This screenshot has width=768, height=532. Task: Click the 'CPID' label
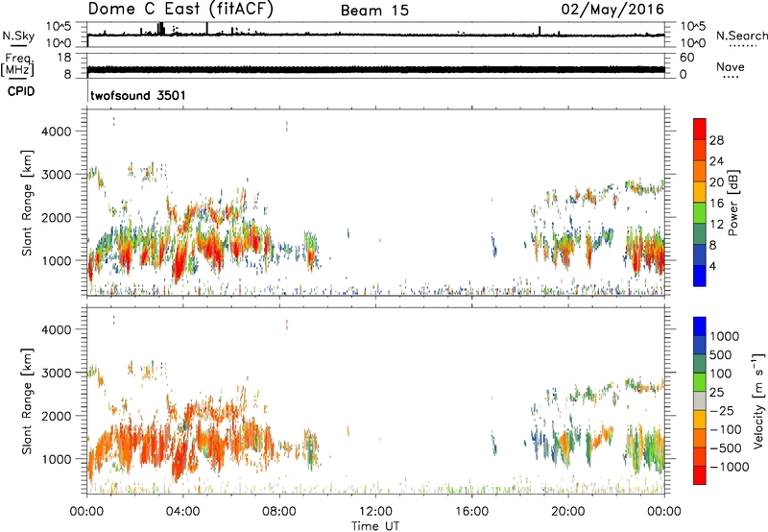[x=21, y=91]
